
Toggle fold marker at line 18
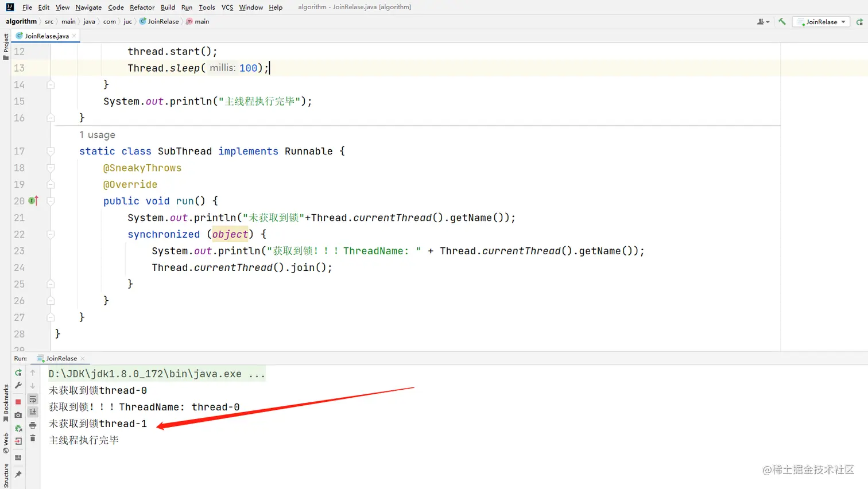[51, 168]
